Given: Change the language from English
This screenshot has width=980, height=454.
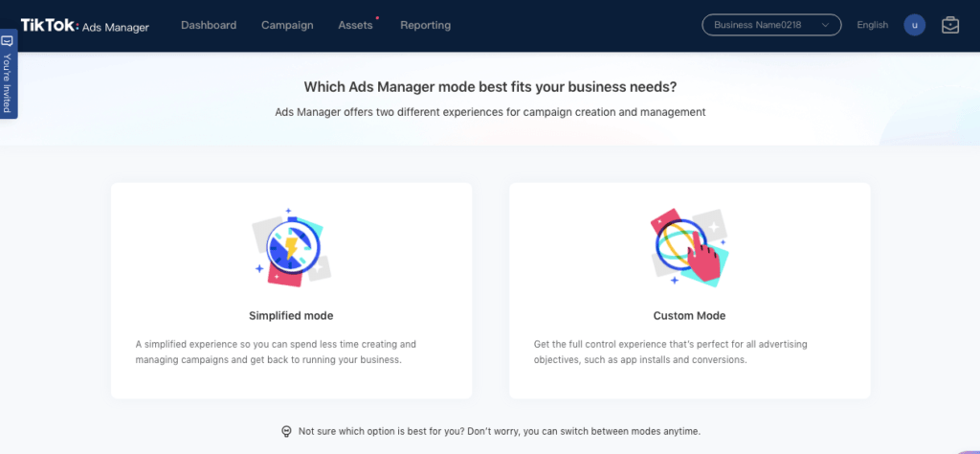Looking at the screenshot, I should [873, 25].
